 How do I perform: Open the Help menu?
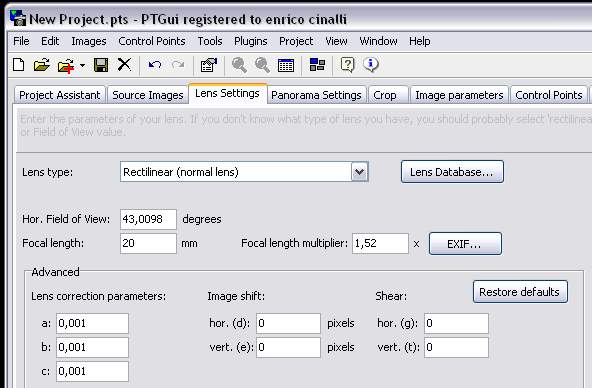point(419,41)
